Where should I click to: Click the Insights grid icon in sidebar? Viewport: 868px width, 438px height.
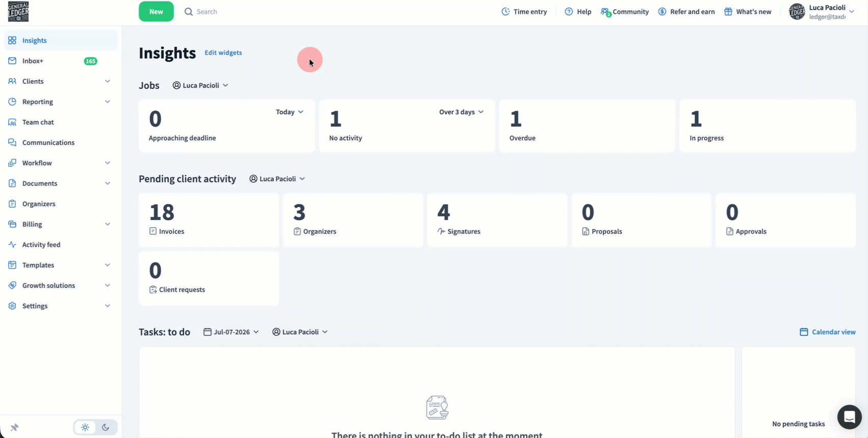pyautogui.click(x=12, y=40)
